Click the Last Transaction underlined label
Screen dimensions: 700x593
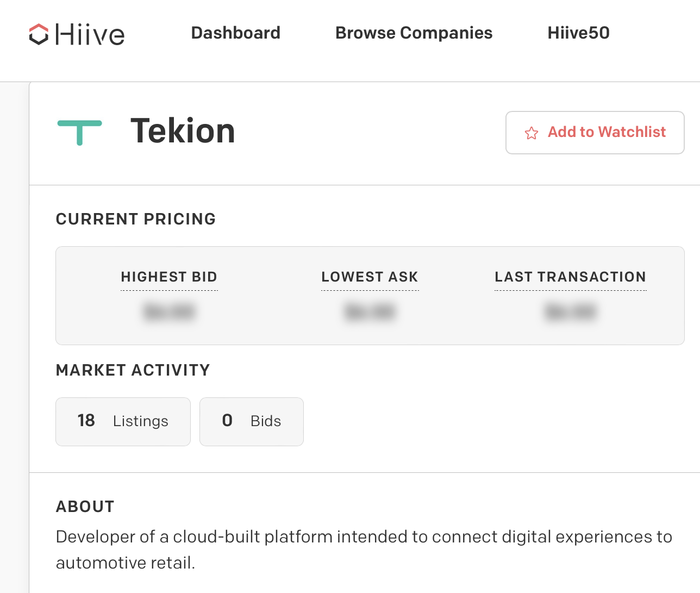point(571,277)
